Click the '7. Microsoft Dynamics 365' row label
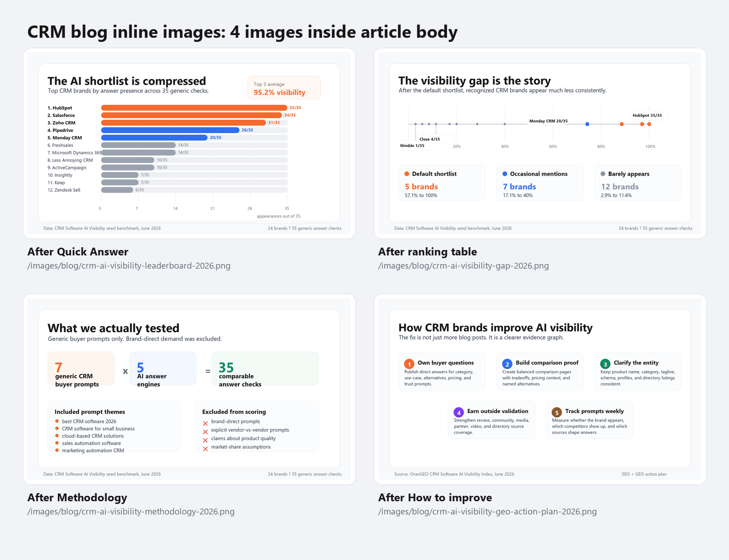This screenshot has width=729, height=560. pyautogui.click(x=74, y=153)
